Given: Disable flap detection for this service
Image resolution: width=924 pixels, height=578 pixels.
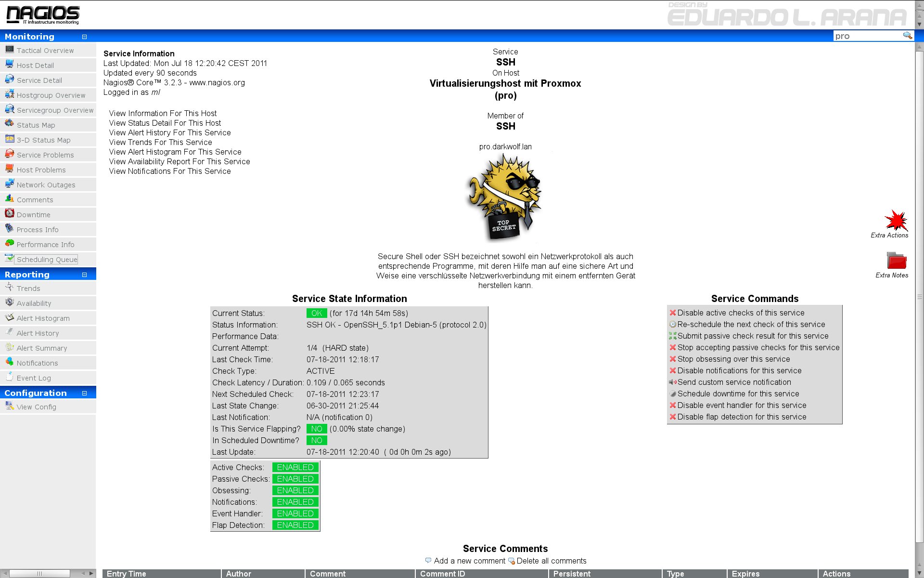Looking at the screenshot, I should click(742, 417).
